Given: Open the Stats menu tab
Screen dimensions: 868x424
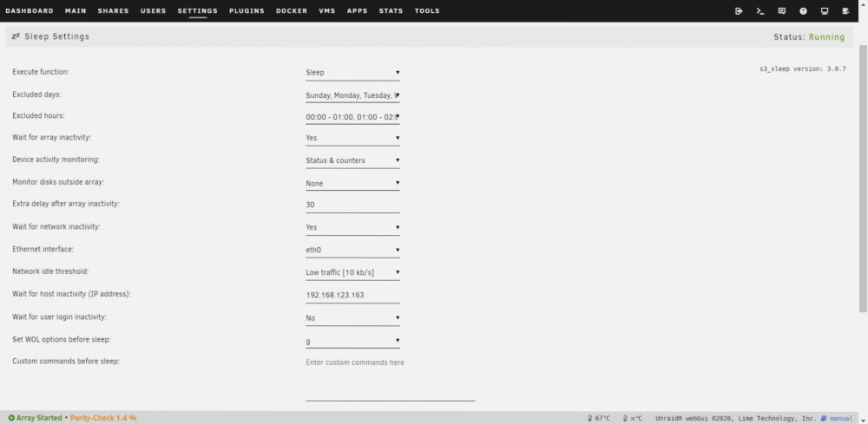Looking at the screenshot, I should 391,11.
